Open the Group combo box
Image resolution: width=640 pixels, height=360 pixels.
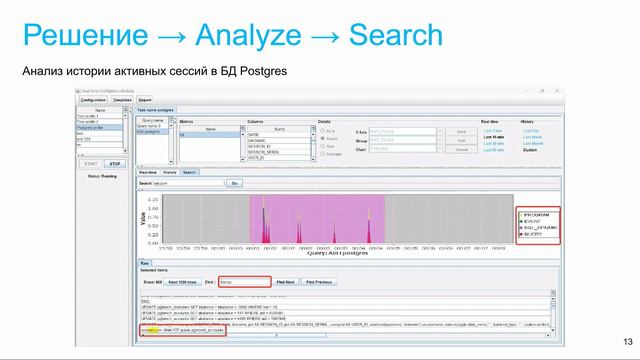tap(406, 140)
